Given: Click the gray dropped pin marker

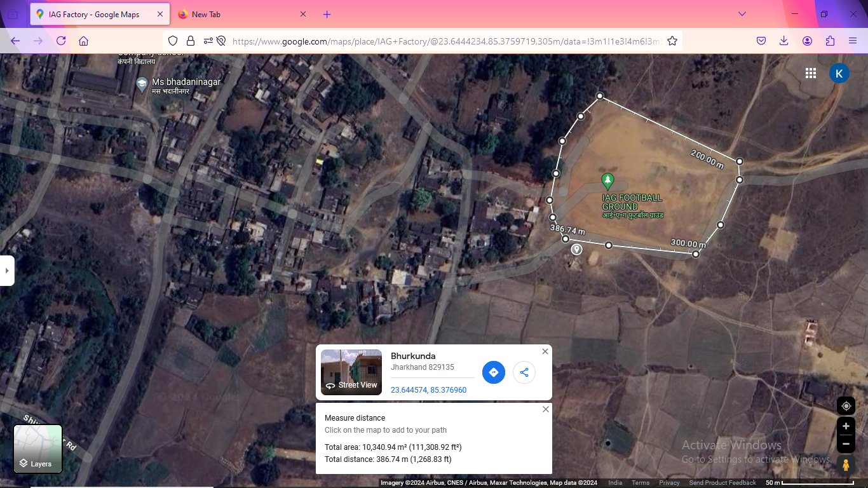Looking at the screenshot, I should [x=576, y=250].
